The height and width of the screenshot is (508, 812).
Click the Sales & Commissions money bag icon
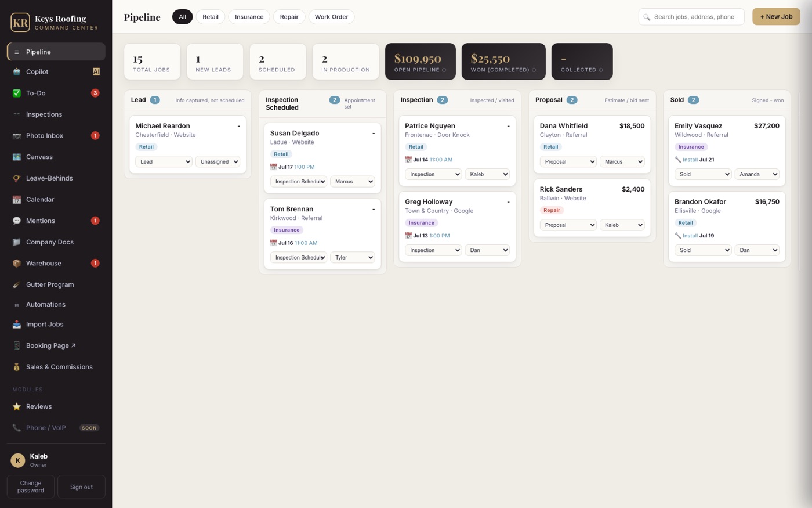click(17, 367)
